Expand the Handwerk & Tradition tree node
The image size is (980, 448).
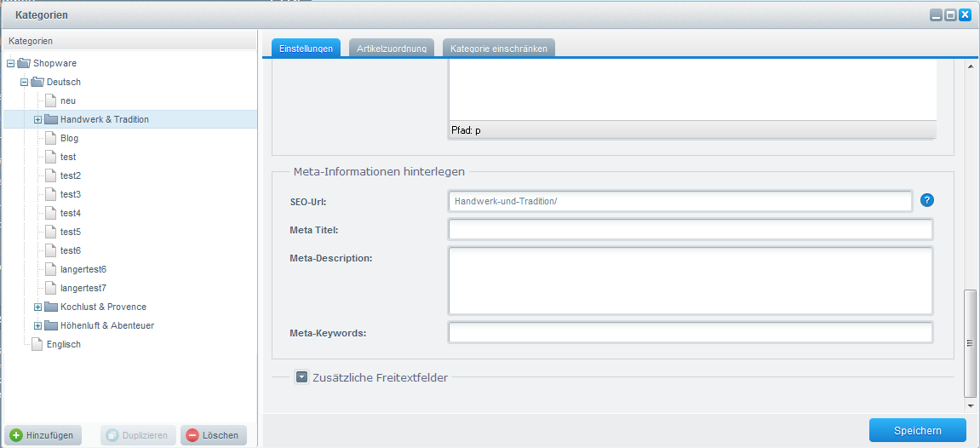(37, 119)
